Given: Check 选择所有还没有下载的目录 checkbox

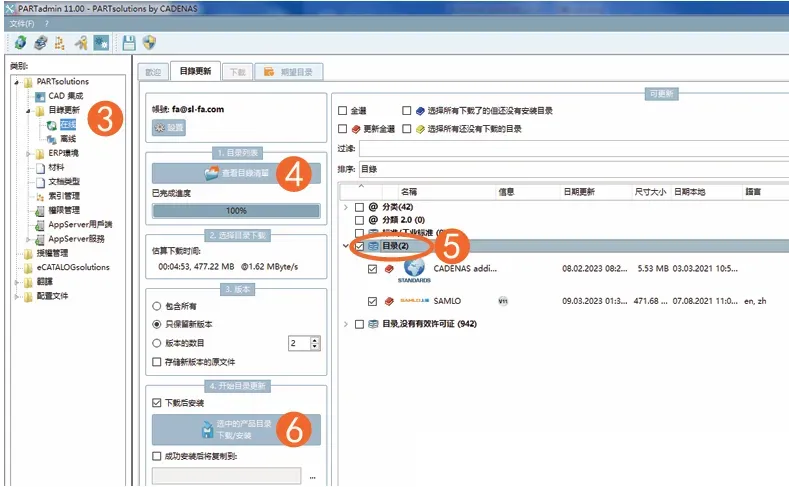Looking at the screenshot, I should click(407, 129).
